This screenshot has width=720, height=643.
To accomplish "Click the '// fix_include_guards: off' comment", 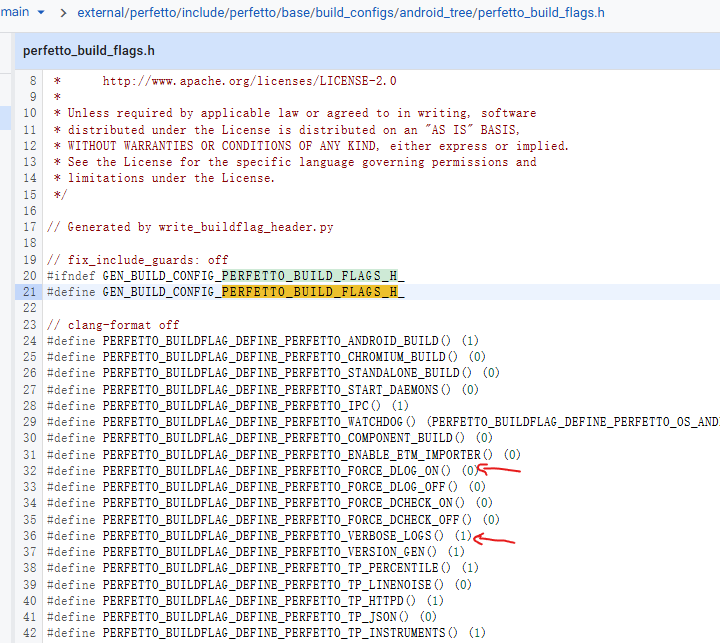I will click(137, 260).
